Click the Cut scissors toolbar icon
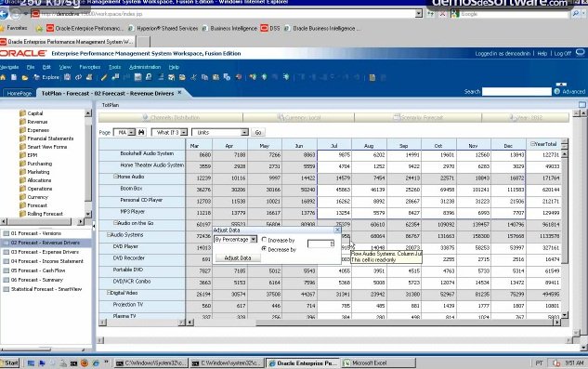This screenshot has height=369, width=588. click(x=193, y=77)
